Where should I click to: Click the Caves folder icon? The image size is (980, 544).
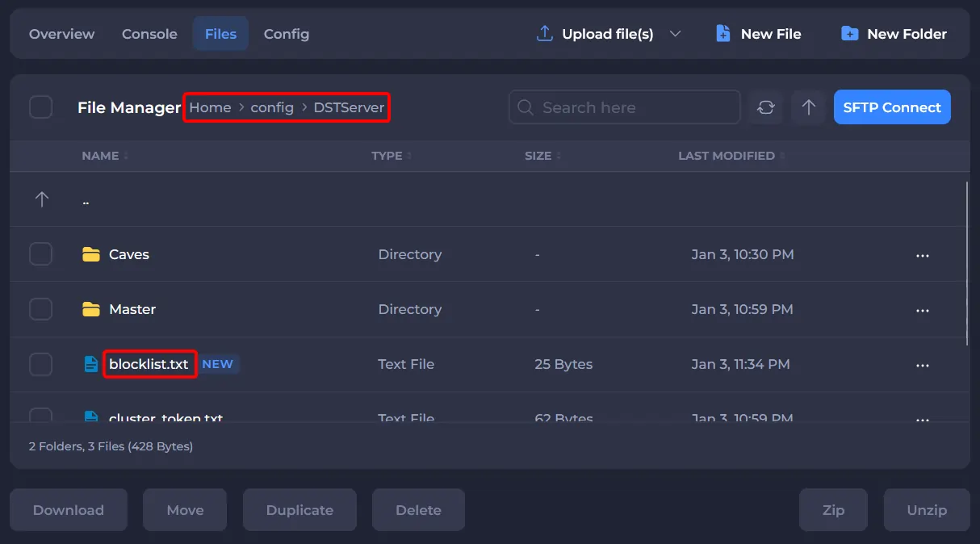pyautogui.click(x=91, y=254)
